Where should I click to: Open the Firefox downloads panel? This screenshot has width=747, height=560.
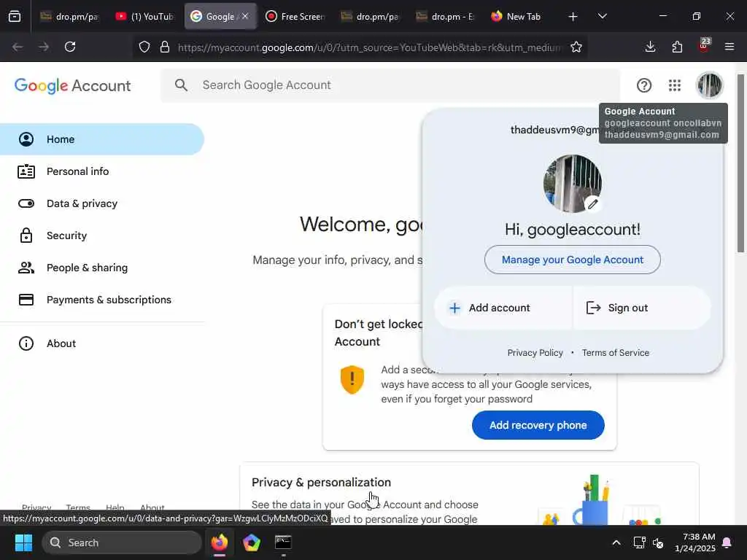[650, 47]
